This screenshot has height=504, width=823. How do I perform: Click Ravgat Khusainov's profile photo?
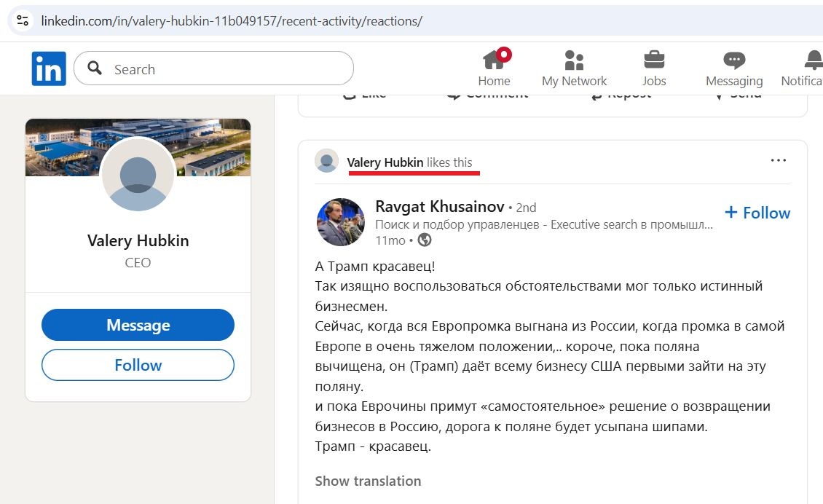340,221
